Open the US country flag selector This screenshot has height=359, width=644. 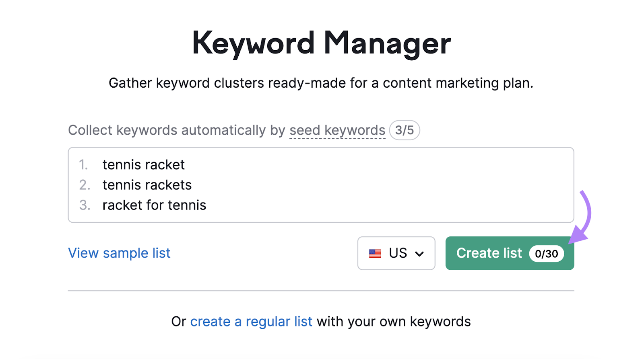click(x=396, y=253)
